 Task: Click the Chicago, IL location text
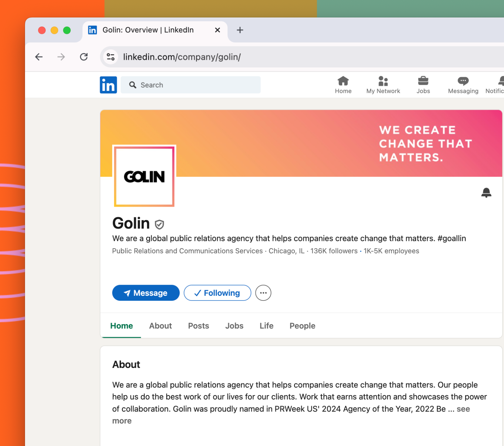(287, 251)
